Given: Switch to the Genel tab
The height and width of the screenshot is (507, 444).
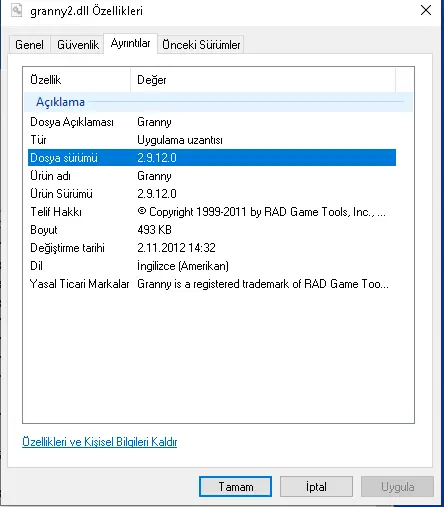Looking at the screenshot, I should pyautogui.click(x=29, y=45).
